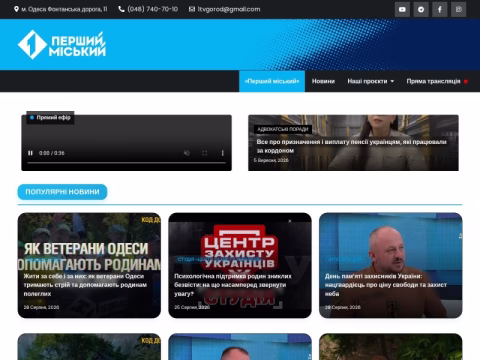Image resolution: width=480 pixels, height=360 pixels.
Task: Pause the live video player
Action: [x=30, y=153]
